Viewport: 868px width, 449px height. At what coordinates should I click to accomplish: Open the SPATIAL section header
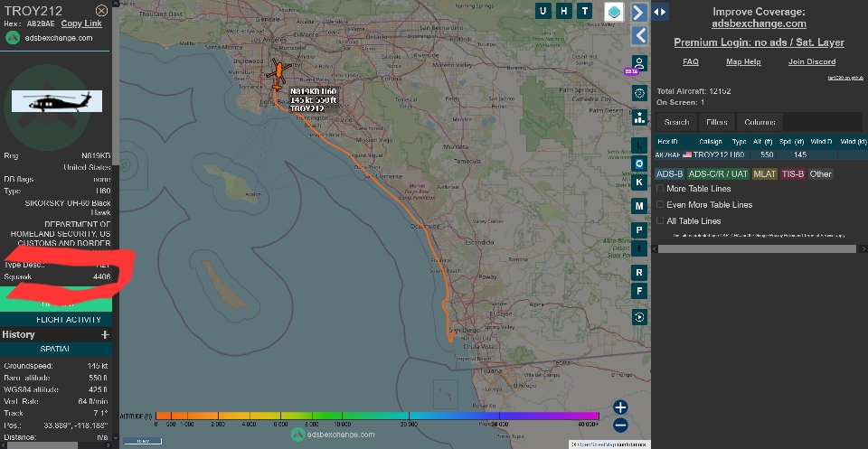point(55,349)
